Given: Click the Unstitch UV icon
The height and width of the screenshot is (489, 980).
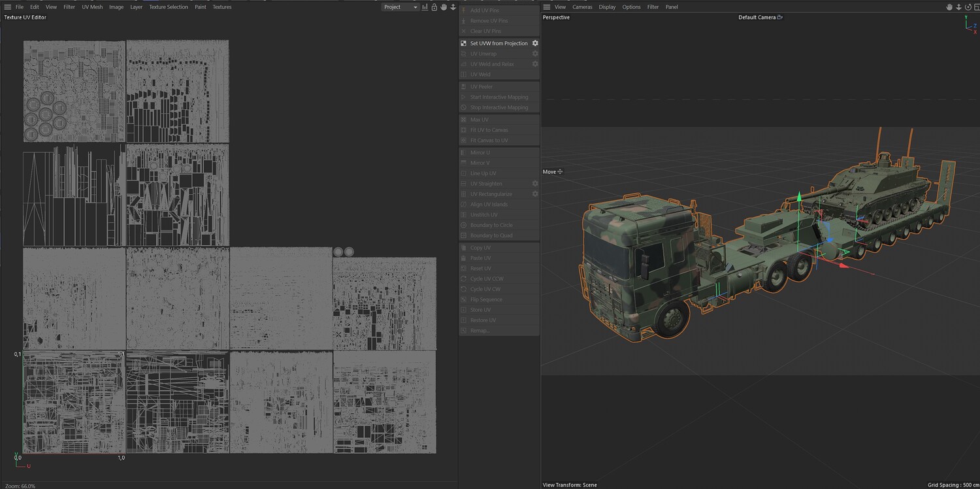Looking at the screenshot, I should pos(464,215).
